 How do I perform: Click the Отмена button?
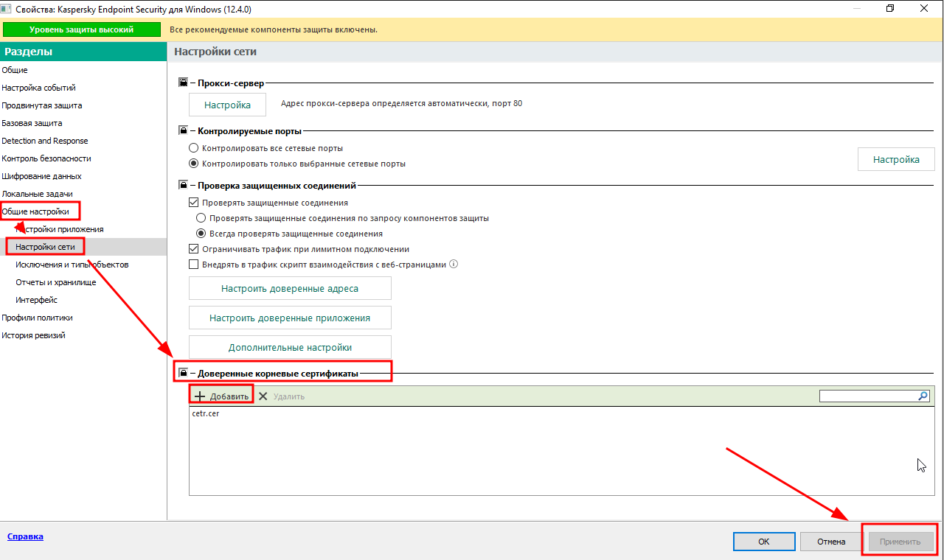click(x=831, y=542)
